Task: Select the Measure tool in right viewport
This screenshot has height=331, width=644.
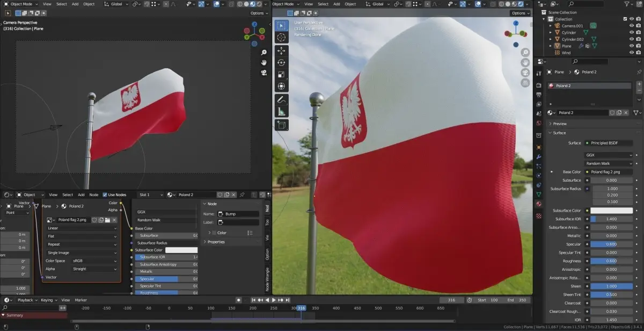Action: point(281,111)
